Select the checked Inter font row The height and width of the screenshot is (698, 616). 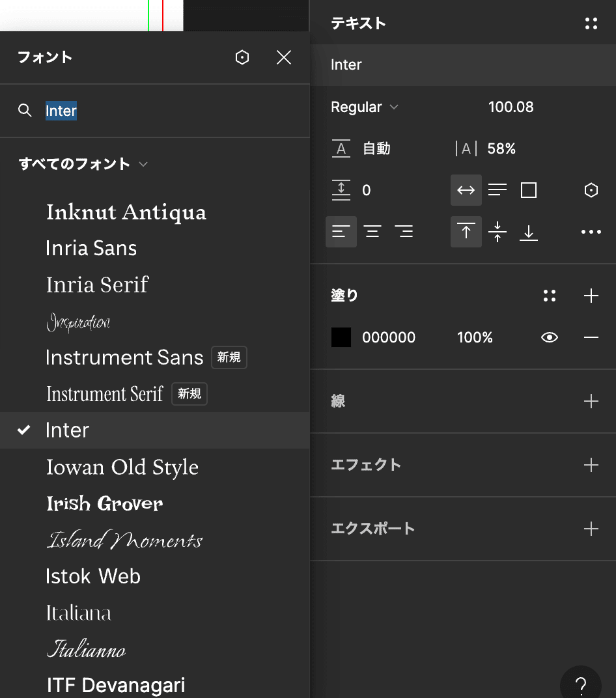pyautogui.click(x=155, y=430)
